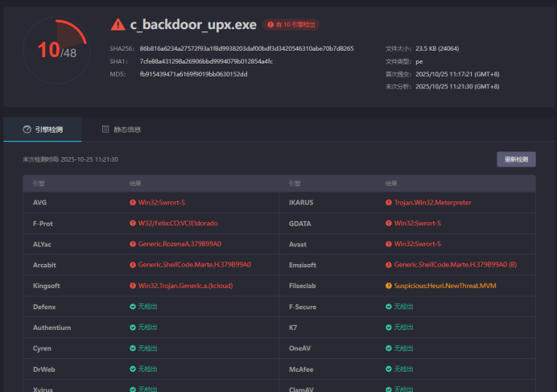The height and width of the screenshot is (392, 557).
Task: Click Filseclab result Suspicious:Heuri.NewThreat.MVM
Action: coord(445,286)
